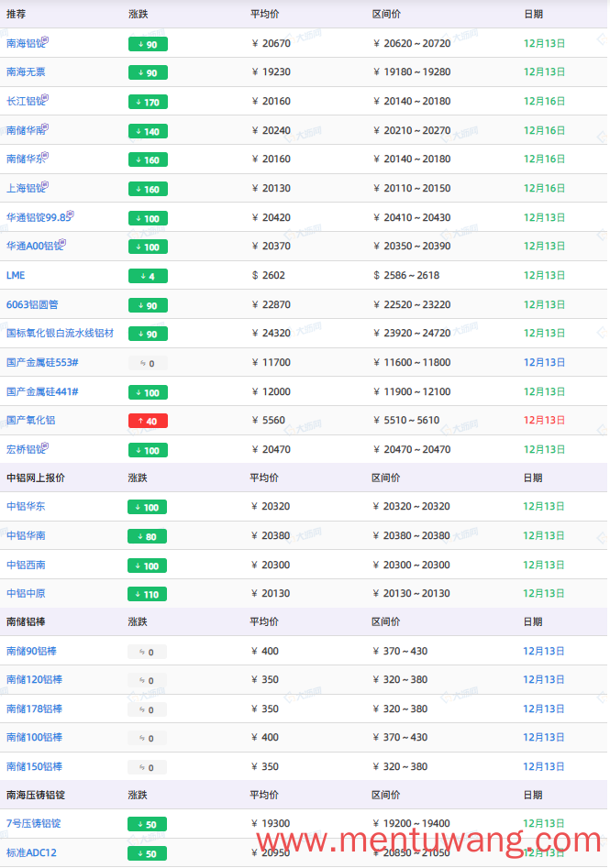Image resolution: width=610 pixels, height=868 pixels.
Task: Click the average price ¥ 19230
Action: point(271,72)
